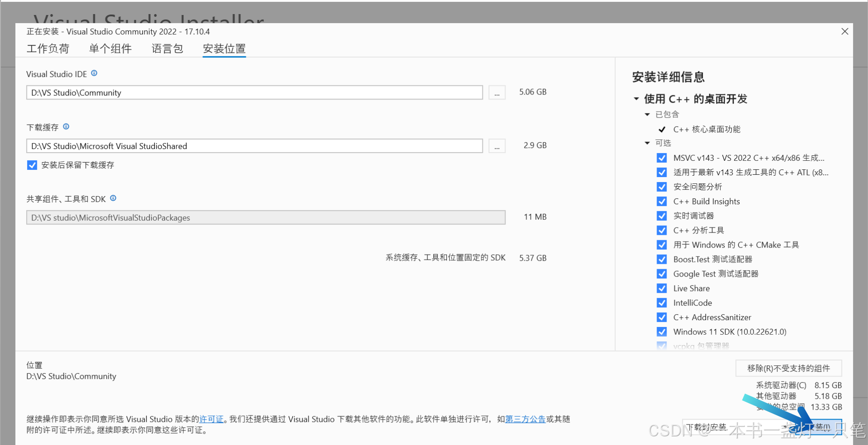The image size is (868, 445).
Task: Click C++ 核心桌面功能 included item
Action: click(x=706, y=129)
